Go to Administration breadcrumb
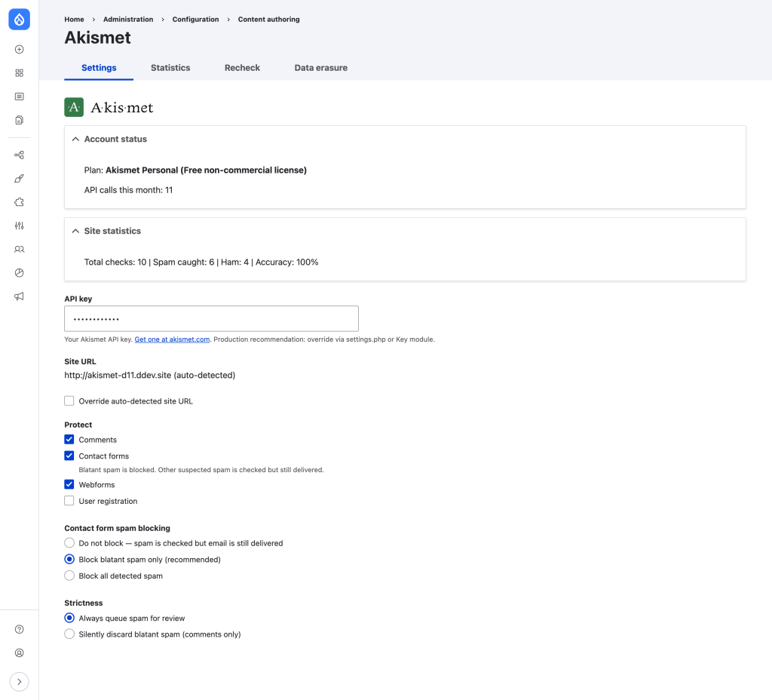Screen dimensions: 772x700 click(128, 19)
